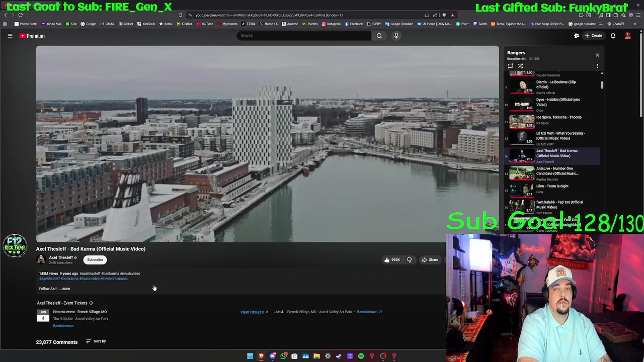Open the Kick bookmark

71,24
